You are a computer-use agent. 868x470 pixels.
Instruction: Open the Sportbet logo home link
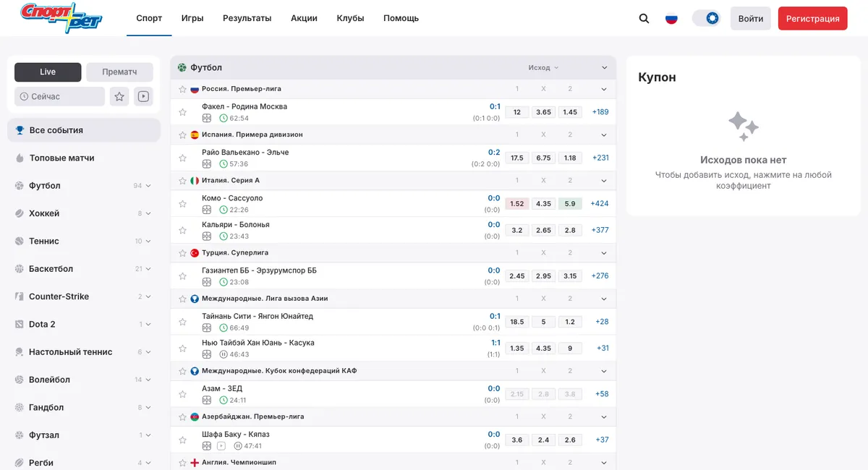61,18
